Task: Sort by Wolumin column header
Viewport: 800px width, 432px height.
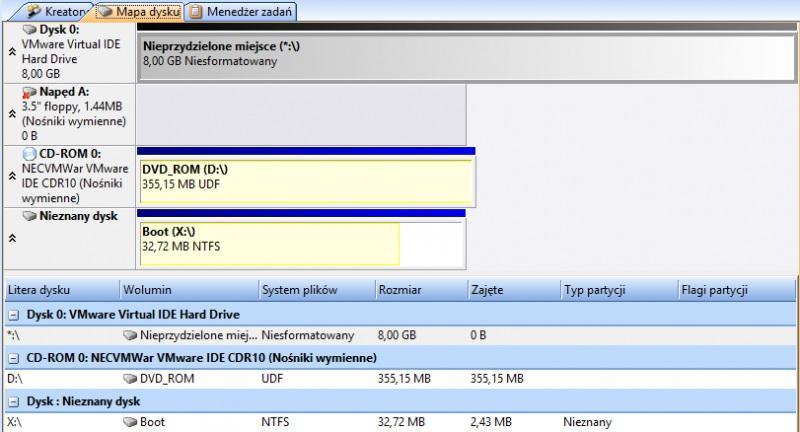Action: pyautogui.click(x=189, y=290)
